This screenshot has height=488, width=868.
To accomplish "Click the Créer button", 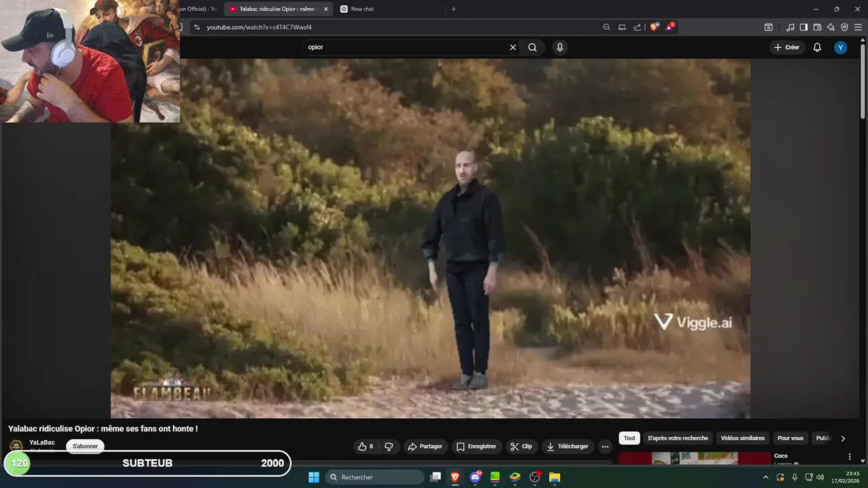I will pos(787,47).
